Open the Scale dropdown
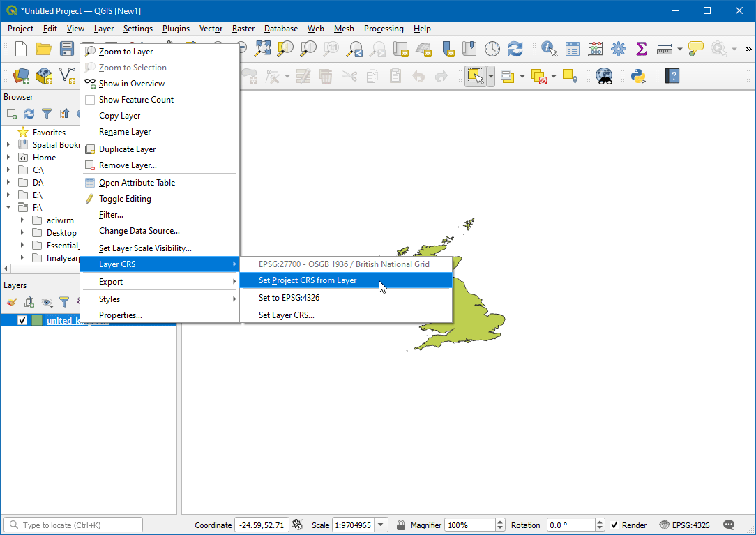 tap(380, 525)
